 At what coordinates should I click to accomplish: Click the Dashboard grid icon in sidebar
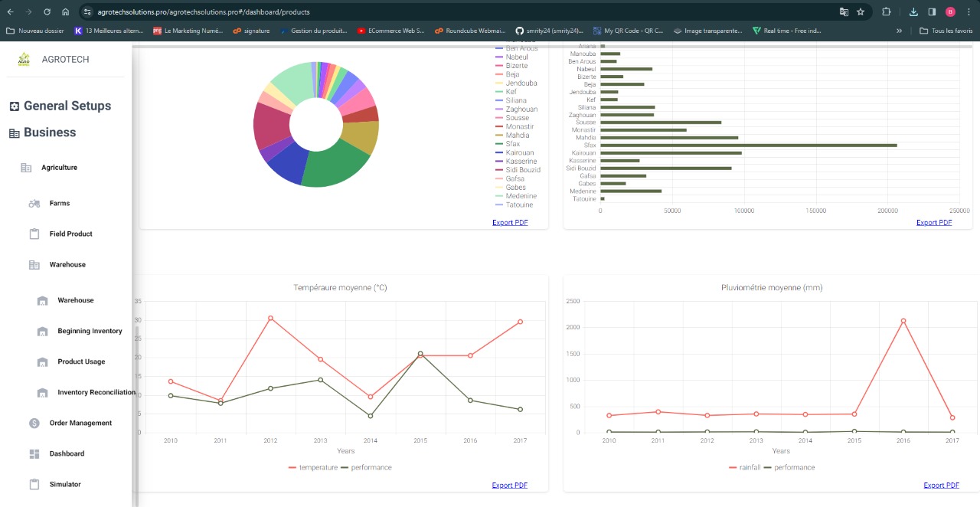tap(34, 454)
